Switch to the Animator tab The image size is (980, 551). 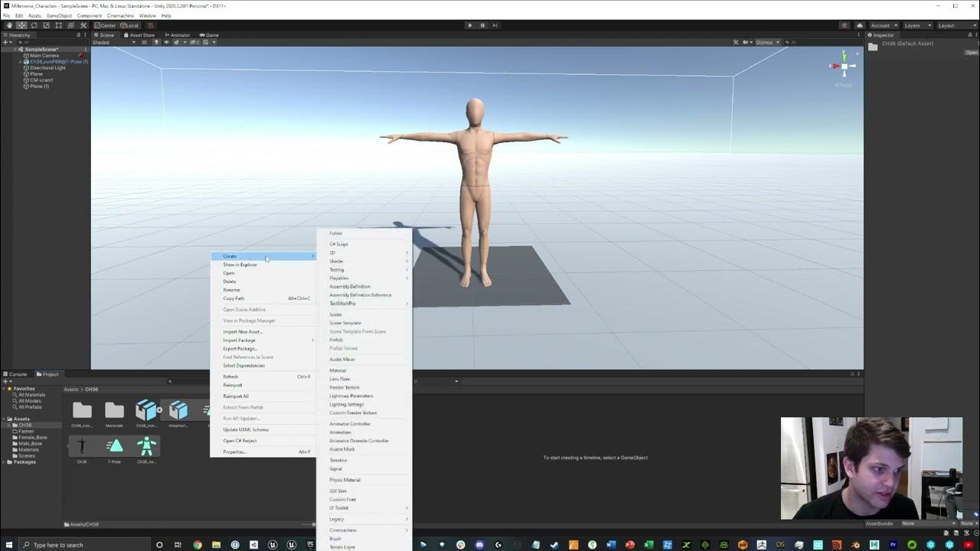[x=177, y=34]
